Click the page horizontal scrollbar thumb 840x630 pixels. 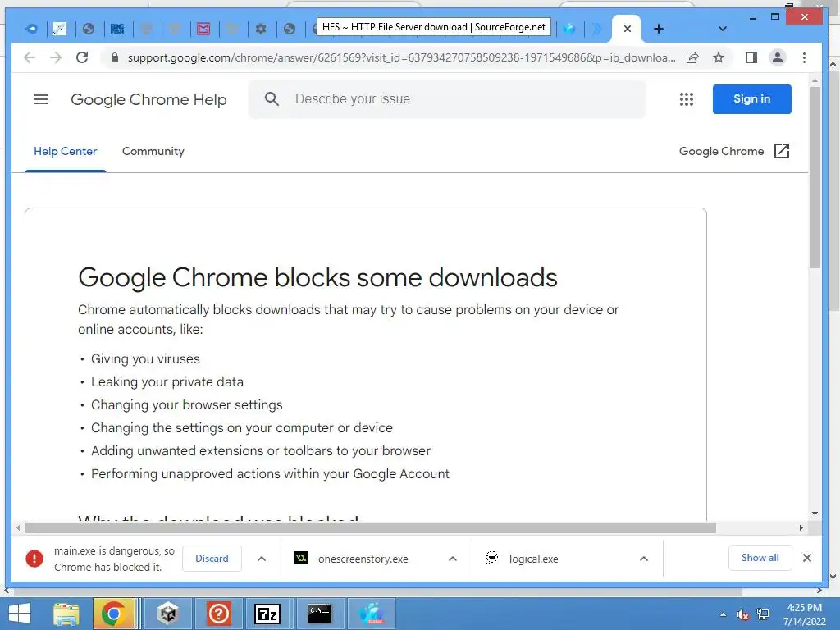coord(370,527)
